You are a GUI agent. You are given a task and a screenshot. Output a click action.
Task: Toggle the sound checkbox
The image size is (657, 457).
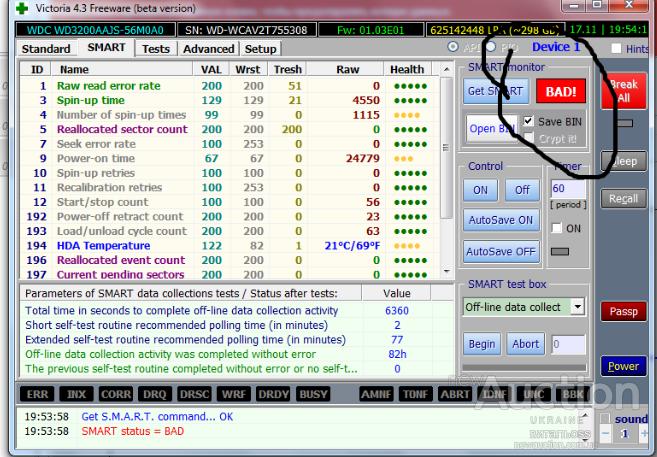coord(605,419)
